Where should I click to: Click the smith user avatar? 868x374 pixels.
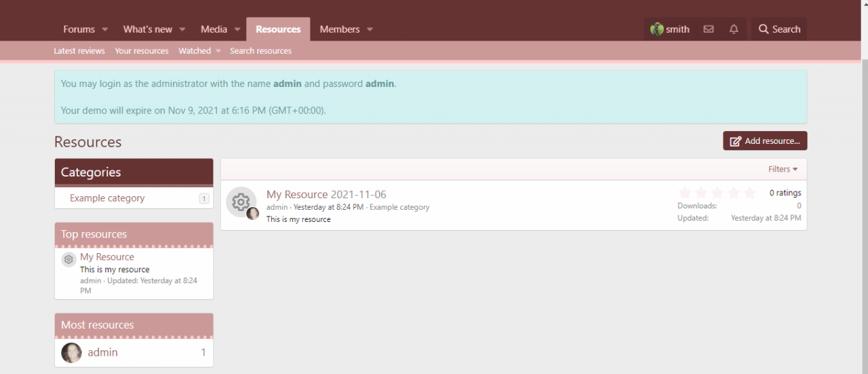click(x=656, y=29)
